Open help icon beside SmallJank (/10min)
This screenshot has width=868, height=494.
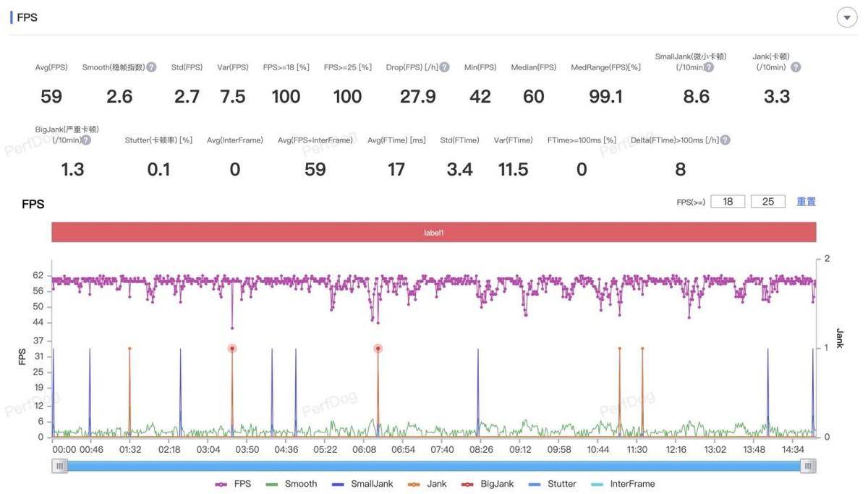point(709,67)
